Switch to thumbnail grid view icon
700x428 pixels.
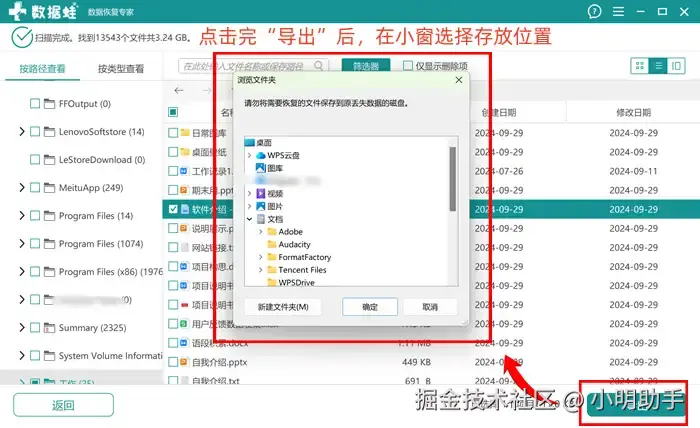click(639, 66)
